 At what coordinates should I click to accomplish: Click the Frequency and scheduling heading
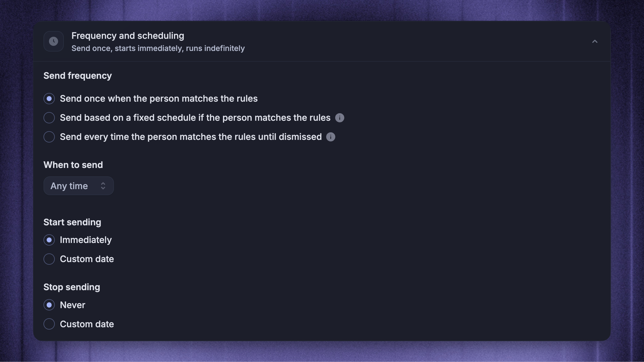[x=128, y=36]
